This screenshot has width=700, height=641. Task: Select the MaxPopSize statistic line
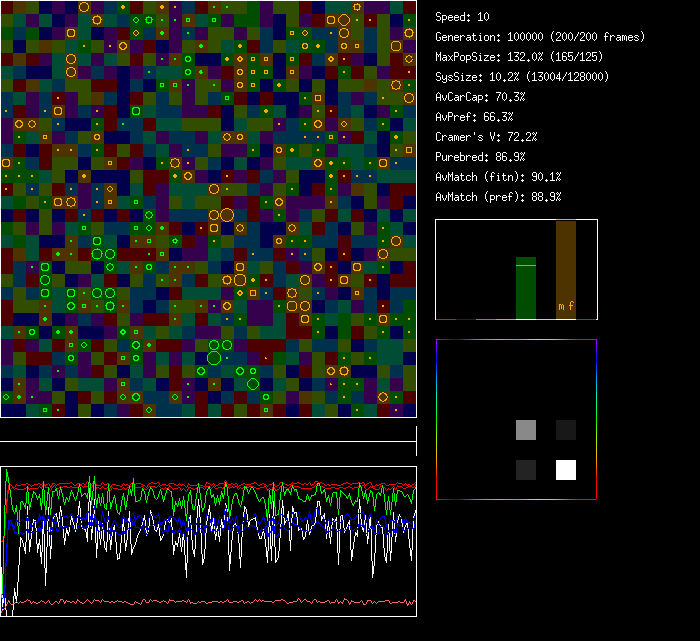pyautogui.click(x=525, y=57)
